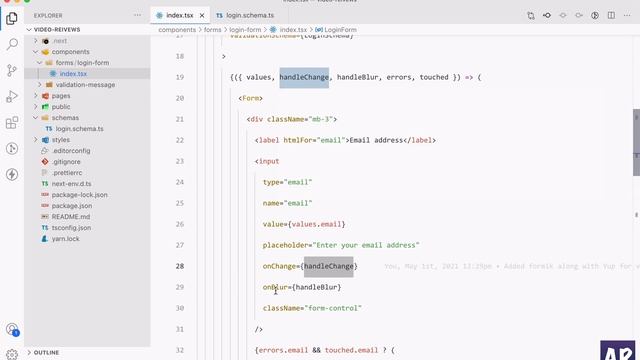This screenshot has width=640, height=360.
Task: Click handleBlur in onBlur on line 29
Action: [316, 287]
